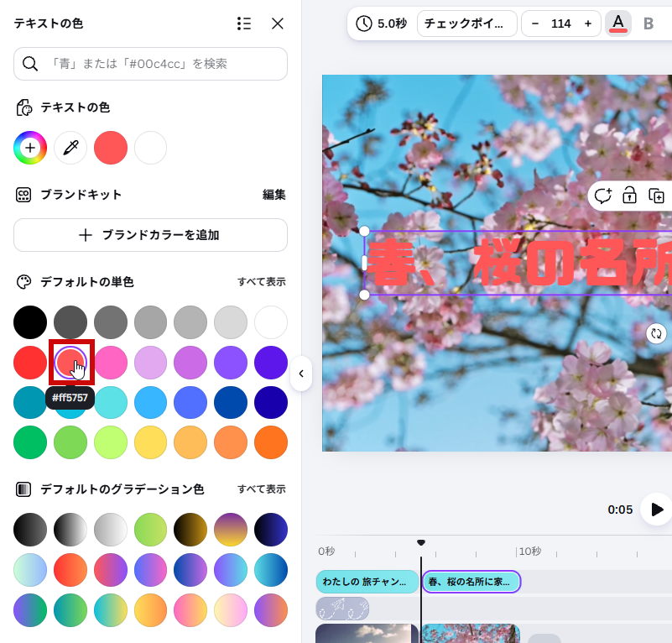Click the font size value 114
The image size is (672, 643).
(561, 24)
